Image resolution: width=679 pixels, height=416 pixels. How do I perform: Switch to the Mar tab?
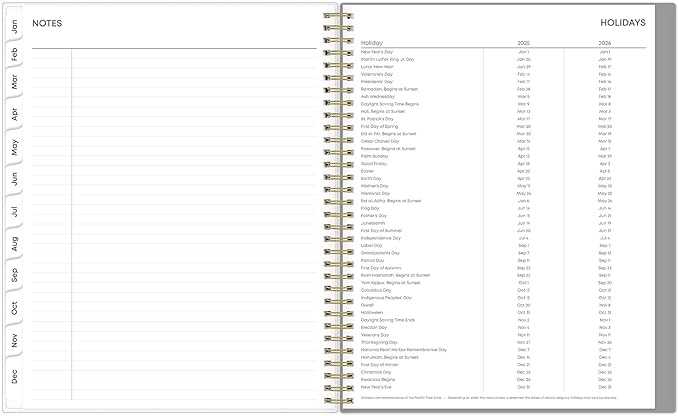click(x=14, y=81)
